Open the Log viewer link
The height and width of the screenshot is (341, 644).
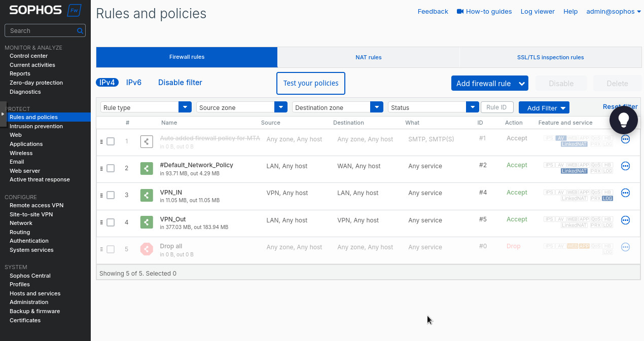[x=538, y=11]
